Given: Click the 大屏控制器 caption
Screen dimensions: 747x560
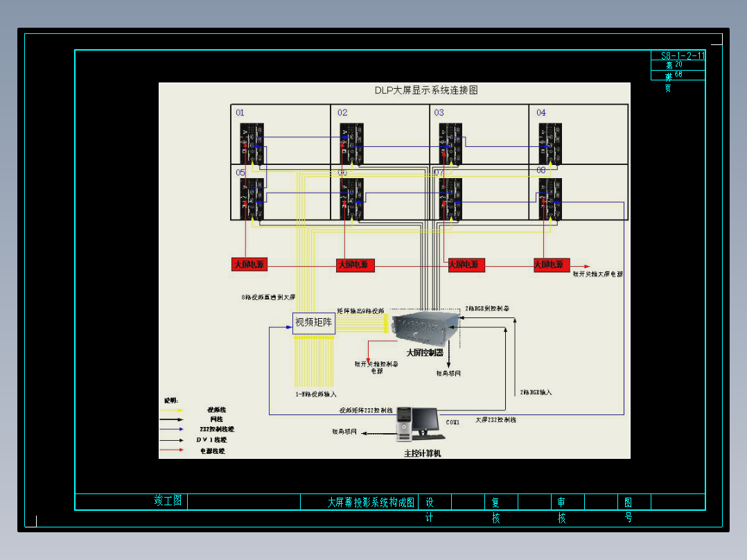Looking at the screenshot, I should click(425, 353).
